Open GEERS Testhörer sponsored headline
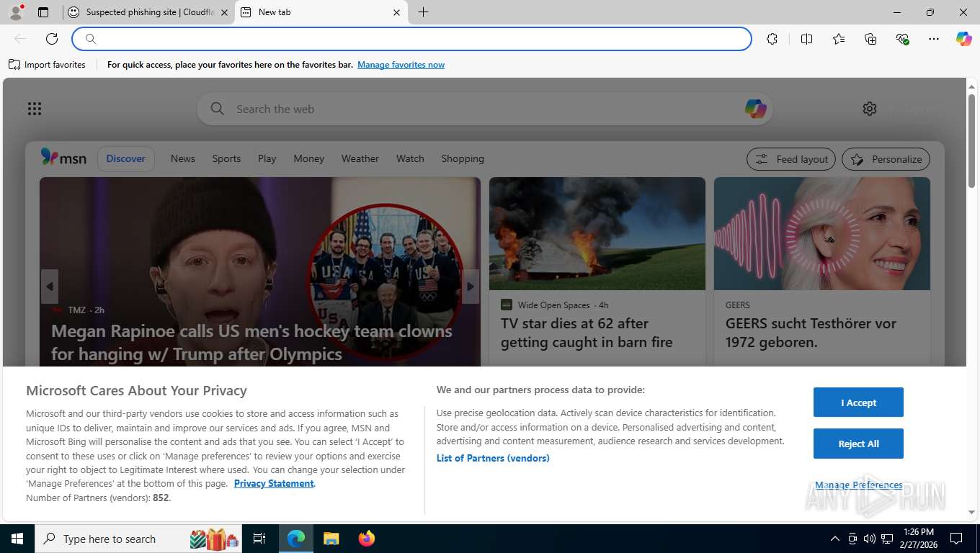 [x=811, y=333]
